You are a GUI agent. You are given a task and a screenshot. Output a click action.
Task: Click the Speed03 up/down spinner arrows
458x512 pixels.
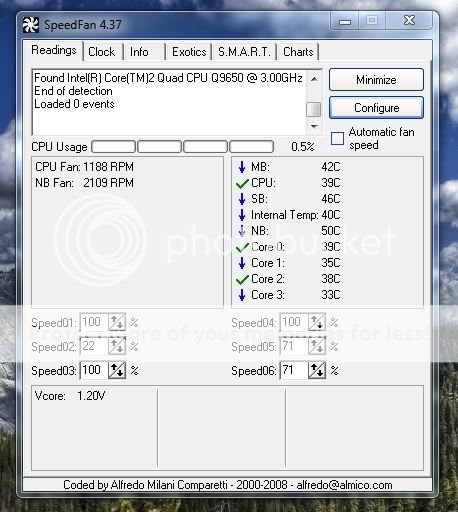(x=117, y=370)
